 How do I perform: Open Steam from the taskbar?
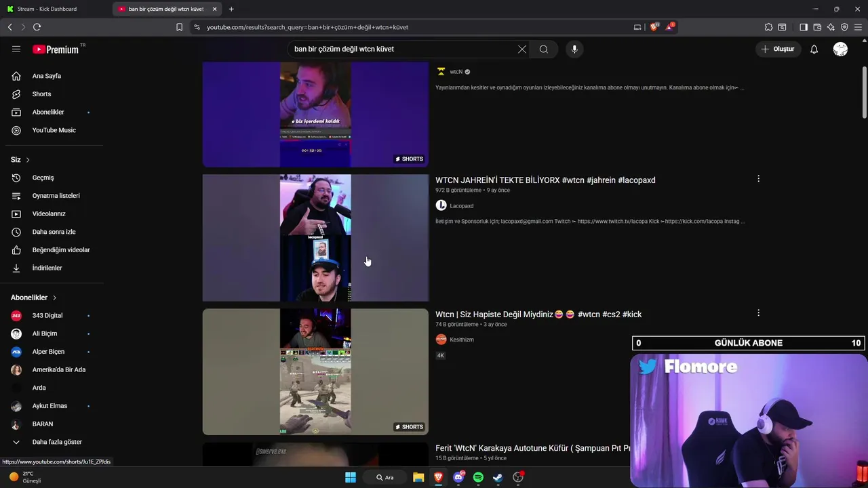[x=498, y=477]
